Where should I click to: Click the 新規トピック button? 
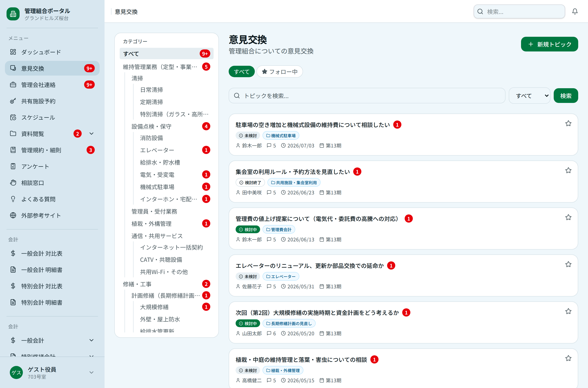click(549, 44)
